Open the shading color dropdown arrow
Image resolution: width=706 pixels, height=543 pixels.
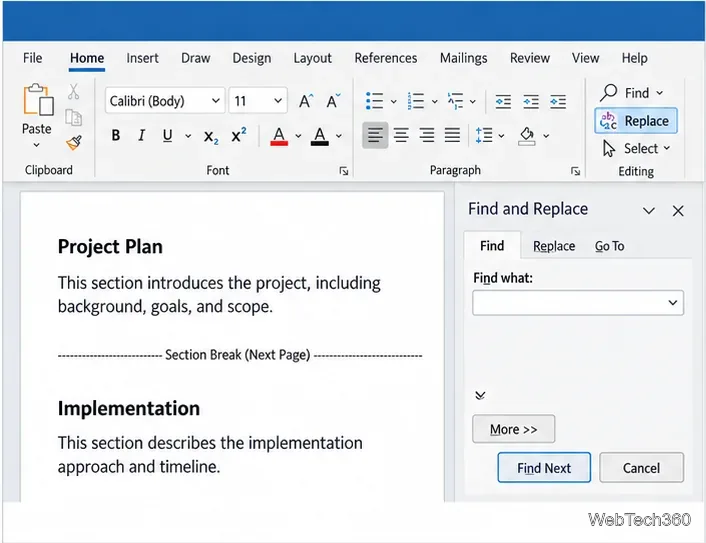point(546,136)
